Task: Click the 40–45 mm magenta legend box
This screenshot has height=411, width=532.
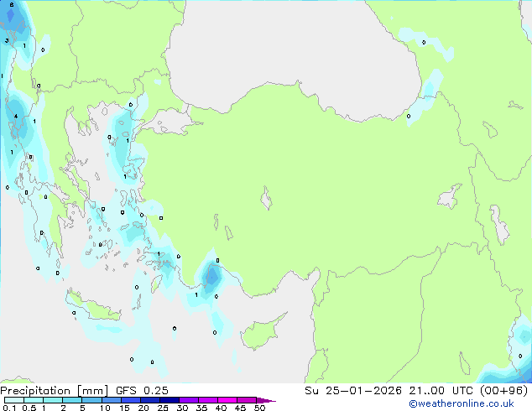Action: point(227,400)
